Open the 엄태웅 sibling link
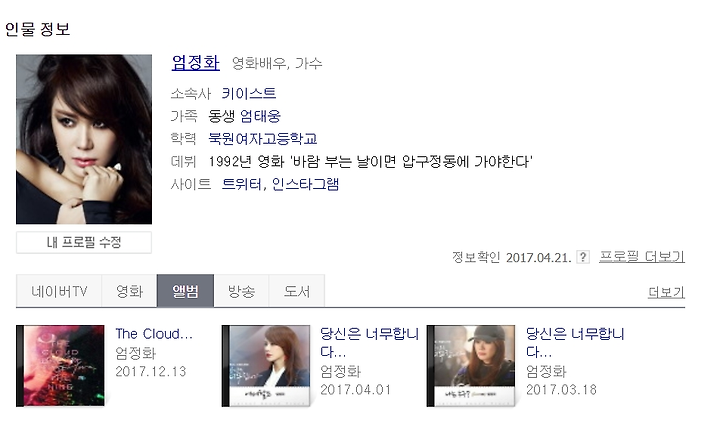The width and height of the screenshot is (720, 445). click(x=260, y=116)
